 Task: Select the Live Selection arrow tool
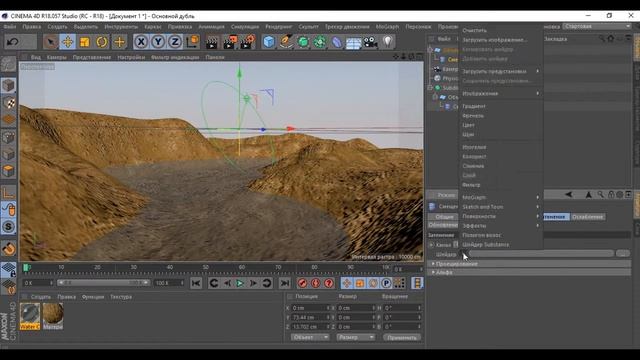coord(51,42)
